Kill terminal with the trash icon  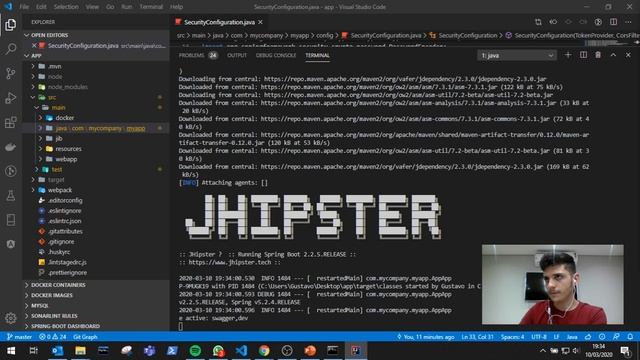(x=598, y=55)
